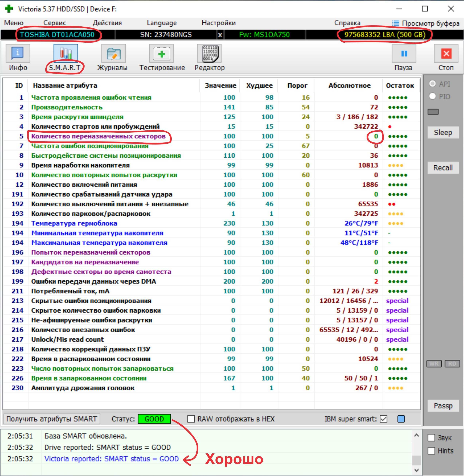Click the log scrollbar down arrow

pyautogui.click(x=416, y=470)
